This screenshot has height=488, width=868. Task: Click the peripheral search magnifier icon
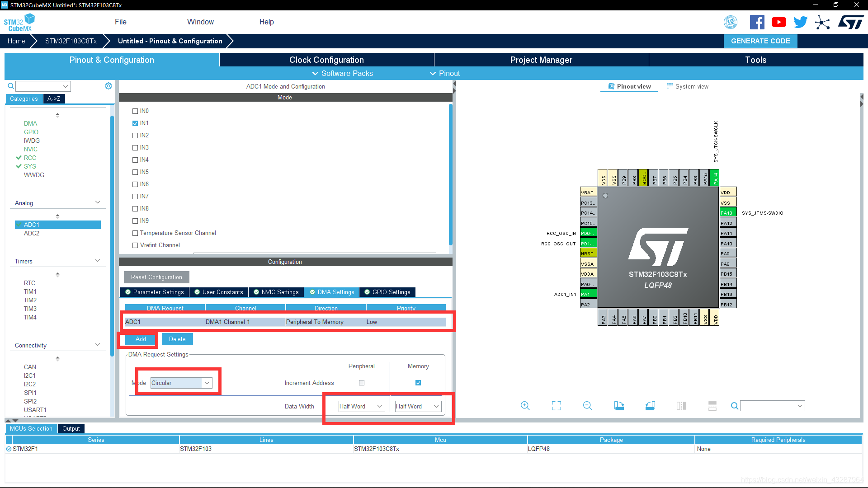[11, 86]
